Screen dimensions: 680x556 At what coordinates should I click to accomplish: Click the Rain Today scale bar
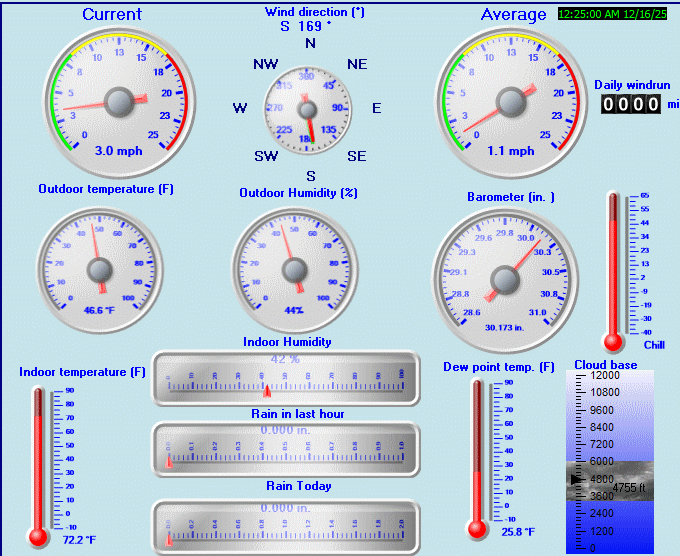(x=285, y=525)
